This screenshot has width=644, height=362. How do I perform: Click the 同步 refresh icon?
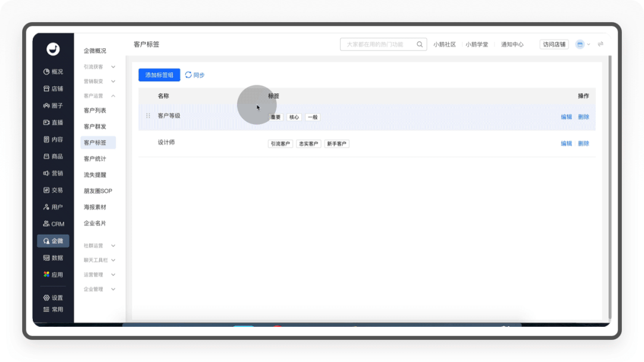tap(188, 75)
